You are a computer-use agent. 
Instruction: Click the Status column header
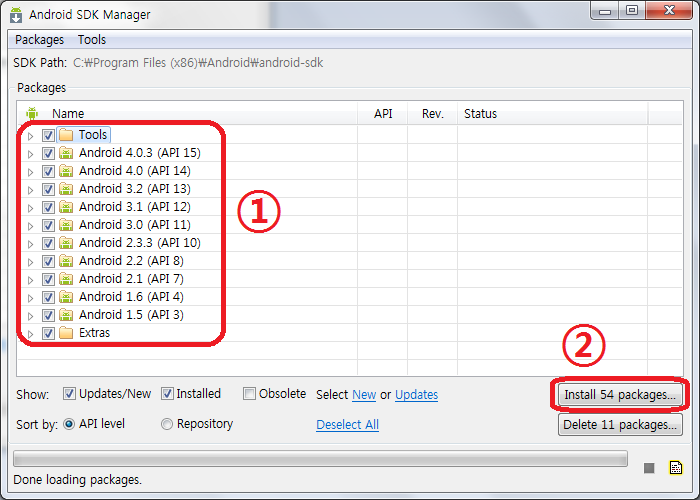tap(553, 113)
